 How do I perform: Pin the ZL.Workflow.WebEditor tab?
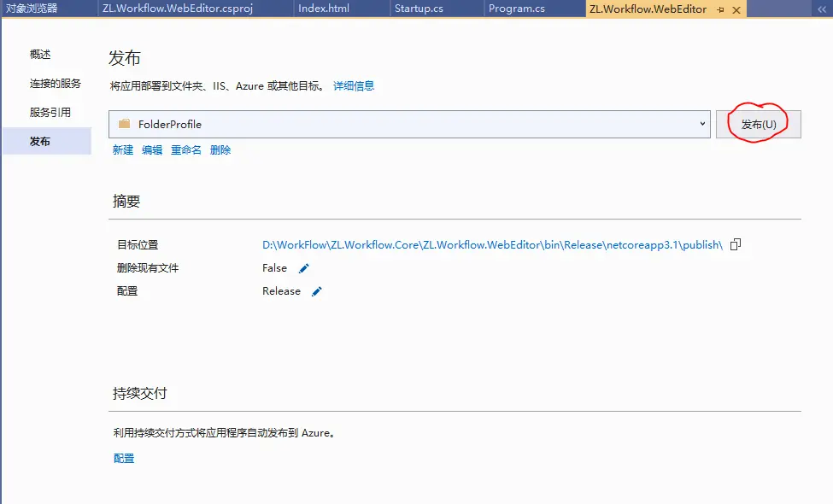tap(721, 9)
